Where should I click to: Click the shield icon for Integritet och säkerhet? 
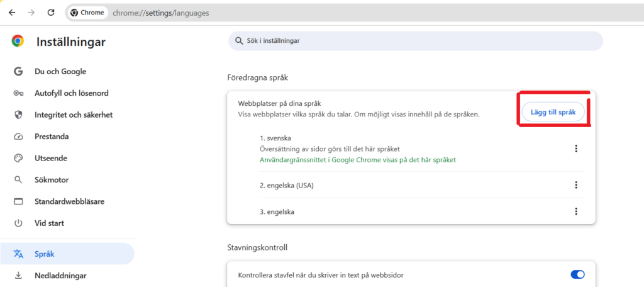pos(18,115)
